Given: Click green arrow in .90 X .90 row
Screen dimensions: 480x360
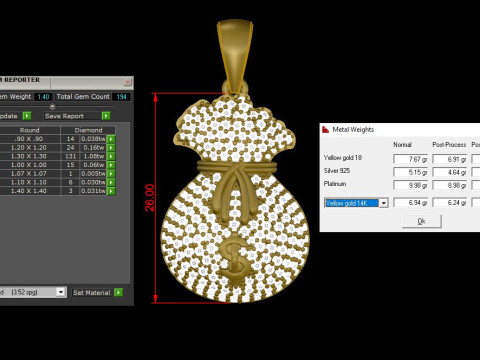Looking at the screenshot, I should point(111,139).
